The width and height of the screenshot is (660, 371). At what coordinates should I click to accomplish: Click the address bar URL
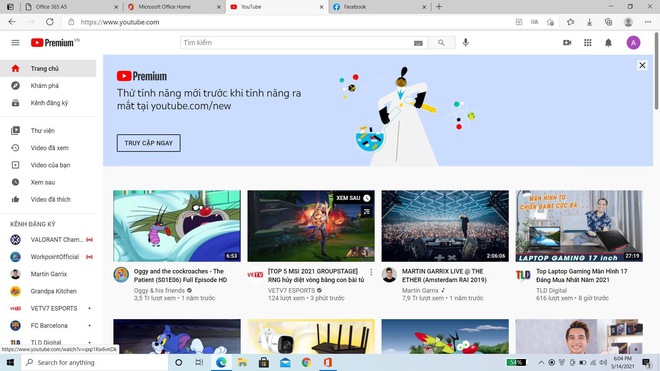120,22
